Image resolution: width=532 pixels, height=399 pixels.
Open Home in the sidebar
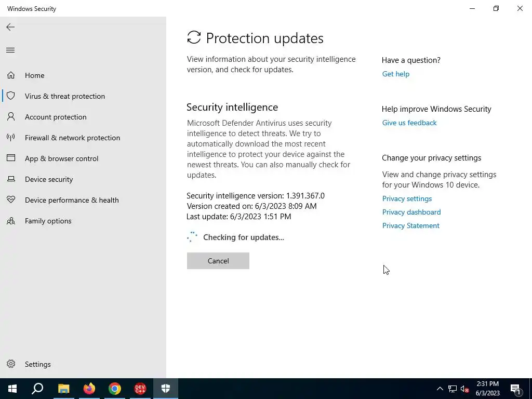click(35, 75)
